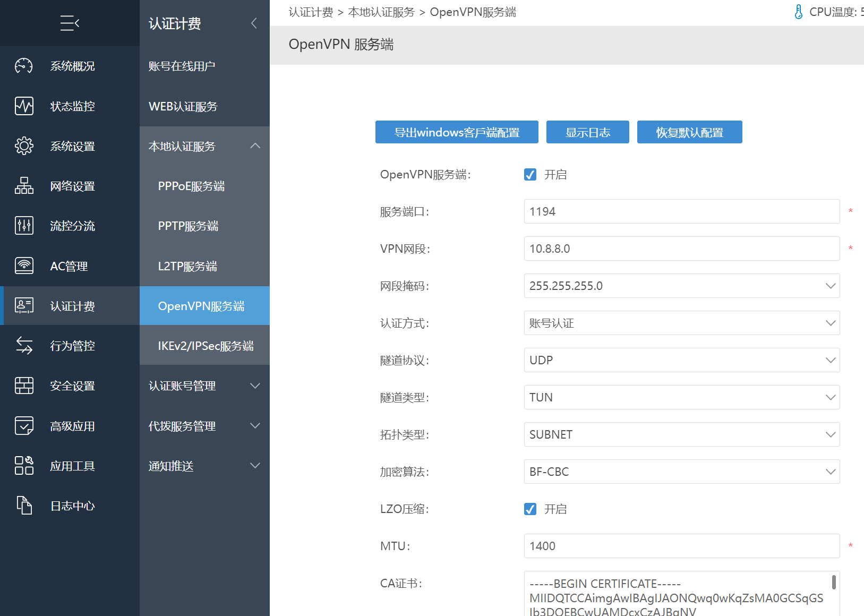Open the 日志中心 document icon
This screenshot has height=616, width=864.
24,506
